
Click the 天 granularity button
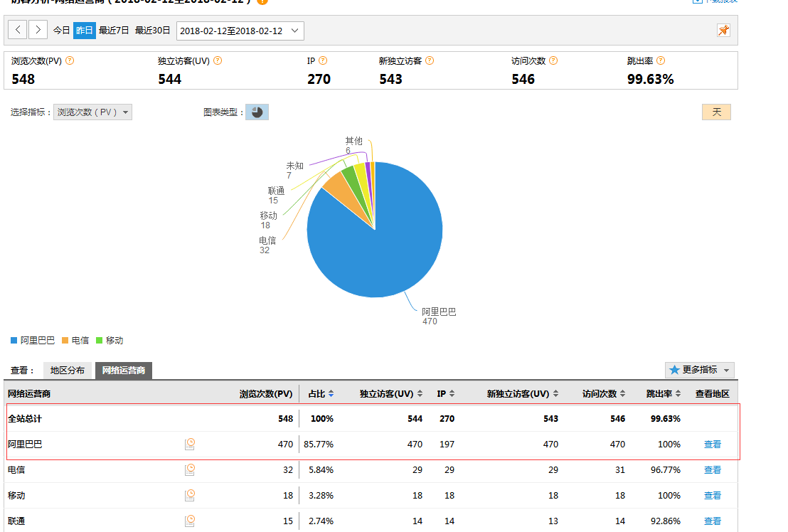tap(716, 112)
